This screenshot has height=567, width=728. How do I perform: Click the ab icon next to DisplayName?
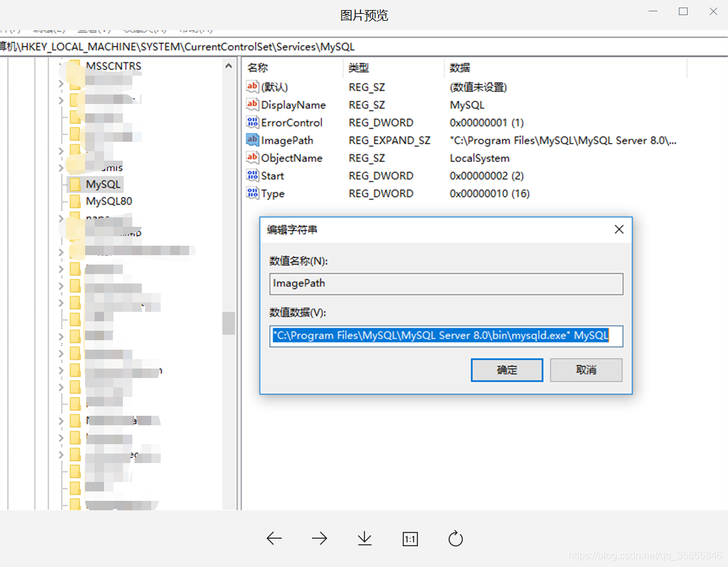pyautogui.click(x=251, y=105)
